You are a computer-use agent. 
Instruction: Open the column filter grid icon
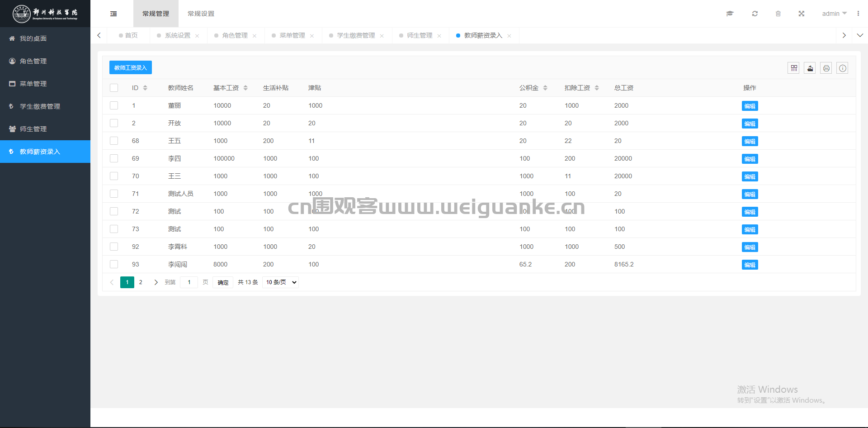click(794, 68)
